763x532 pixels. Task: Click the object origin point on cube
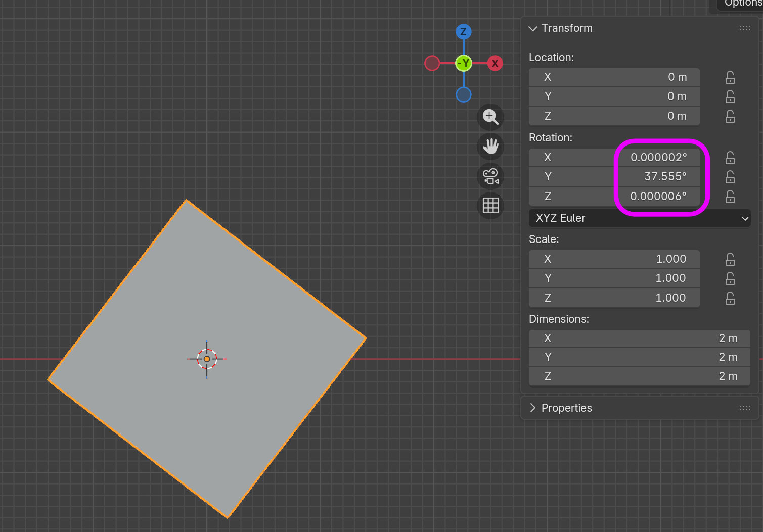point(207,359)
